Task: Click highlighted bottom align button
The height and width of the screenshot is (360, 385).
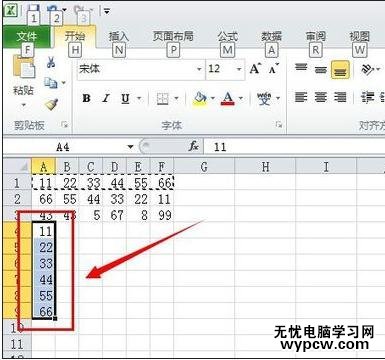Action: pyautogui.click(x=340, y=70)
